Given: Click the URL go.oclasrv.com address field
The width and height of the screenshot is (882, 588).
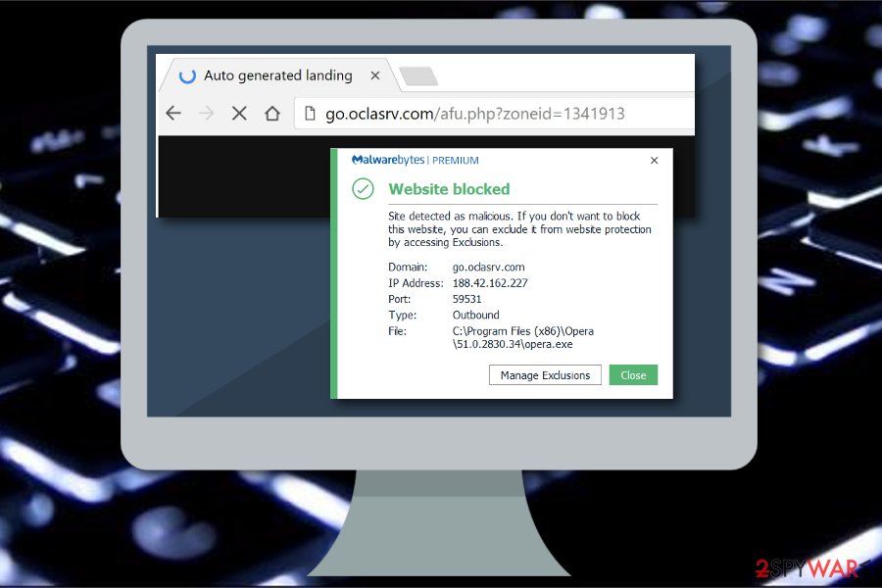Looking at the screenshot, I should click(495, 114).
